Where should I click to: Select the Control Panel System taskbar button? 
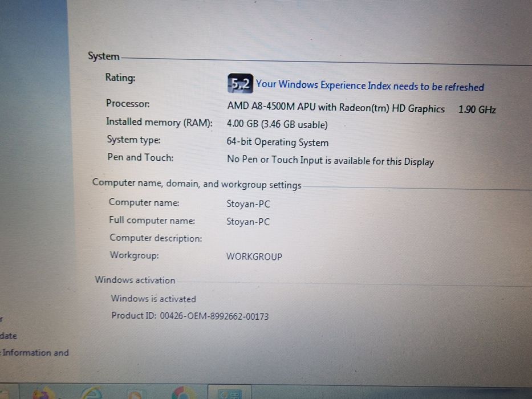tap(230, 393)
